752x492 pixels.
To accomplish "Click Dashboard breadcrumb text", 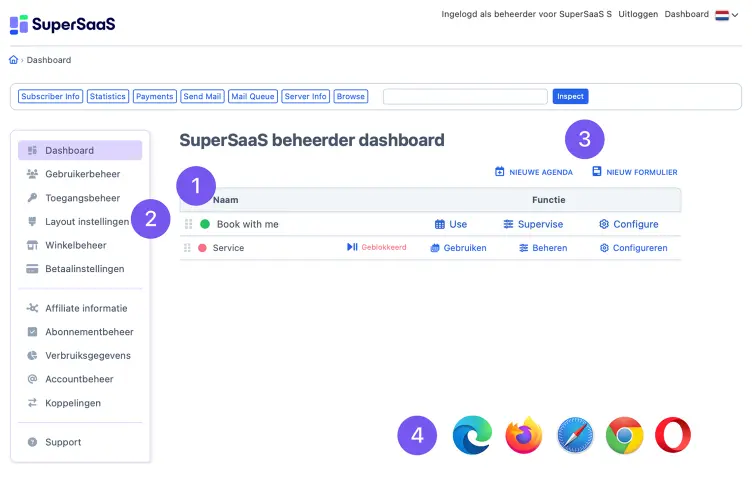I will tap(49, 60).
